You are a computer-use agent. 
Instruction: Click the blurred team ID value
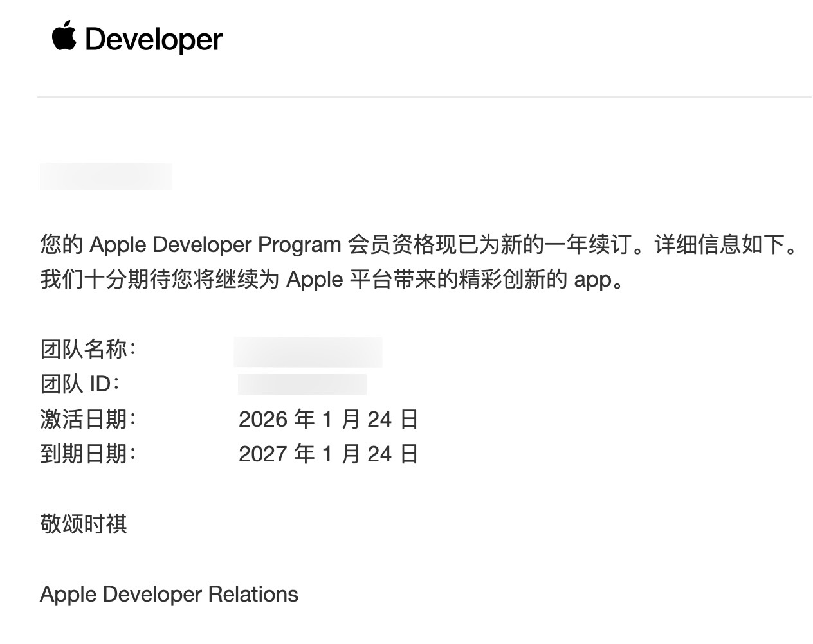click(x=302, y=384)
